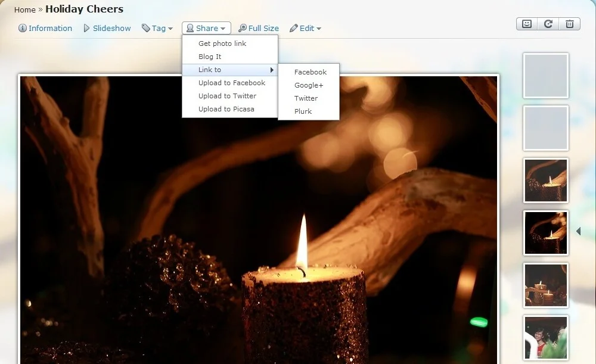This screenshot has width=596, height=364.
Task: View photo in Full Size
Action: (x=259, y=28)
